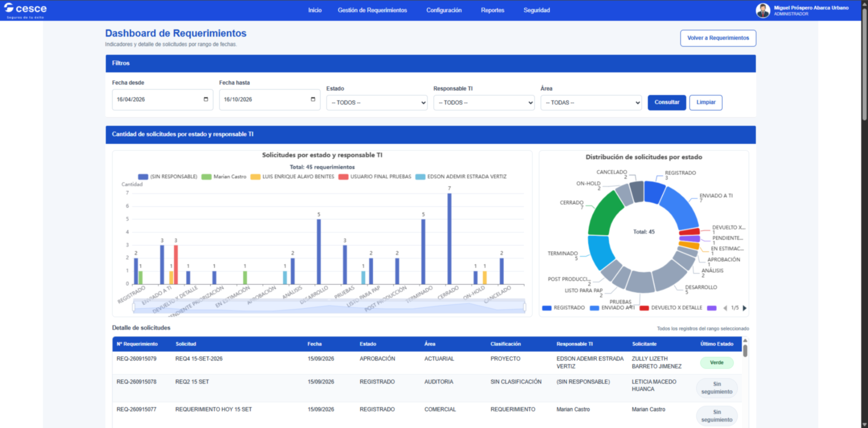Viewport: 868px width, 428px height.
Task: Open Fecha hasta calendar picker icon
Action: click(x=313, y=100)
